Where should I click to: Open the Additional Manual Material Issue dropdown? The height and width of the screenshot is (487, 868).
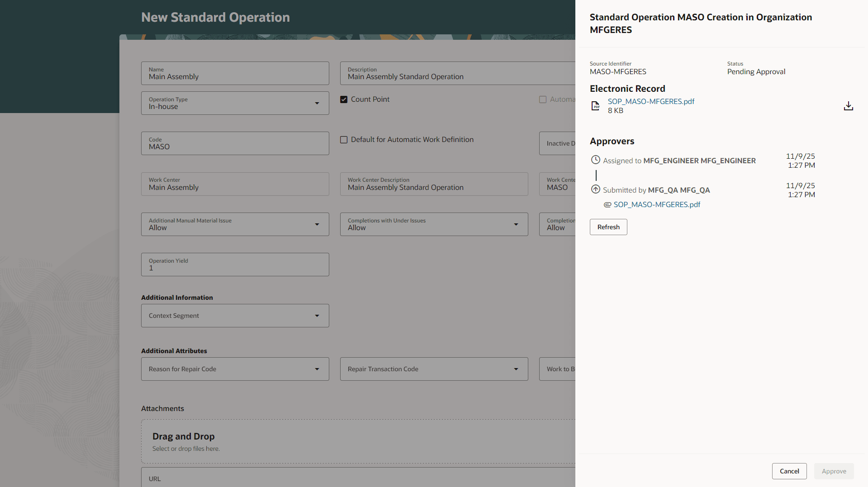click(317, 224)
